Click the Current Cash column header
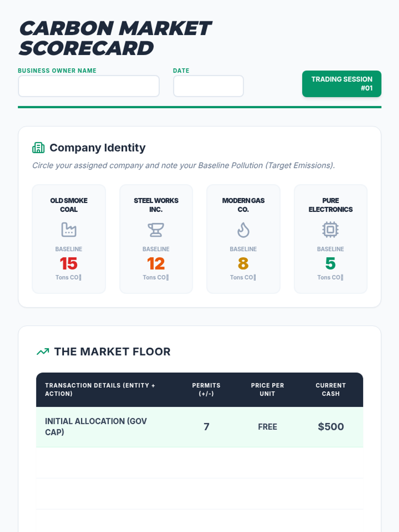Image resolution: width=399 pixels, height=532 pixels. pos(331,389)
